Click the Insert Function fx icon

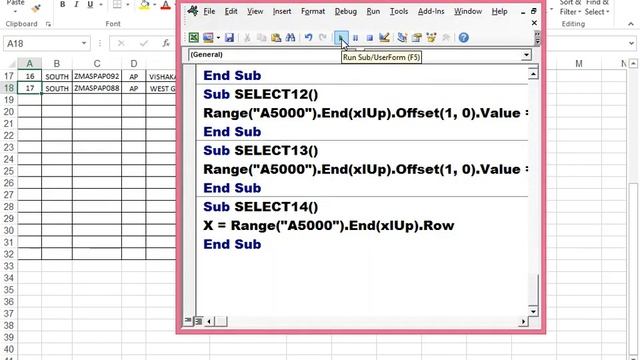[x=166, y=43]
